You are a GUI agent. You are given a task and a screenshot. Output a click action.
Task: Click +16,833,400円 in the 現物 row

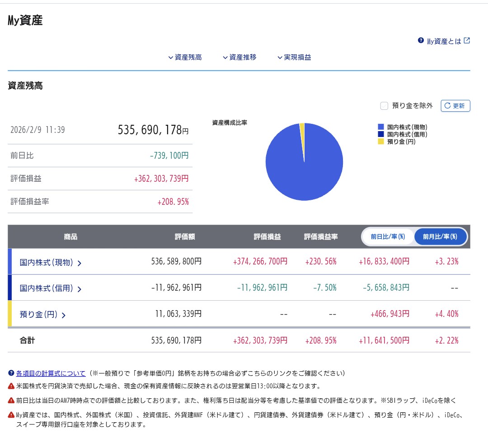pyautogui.click(x=384, y=261)
